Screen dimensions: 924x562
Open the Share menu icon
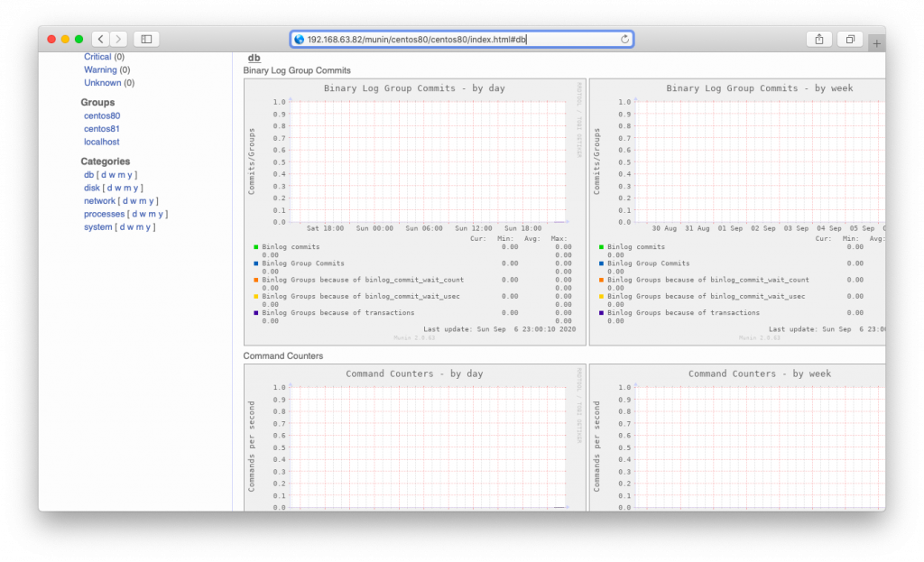818,39
